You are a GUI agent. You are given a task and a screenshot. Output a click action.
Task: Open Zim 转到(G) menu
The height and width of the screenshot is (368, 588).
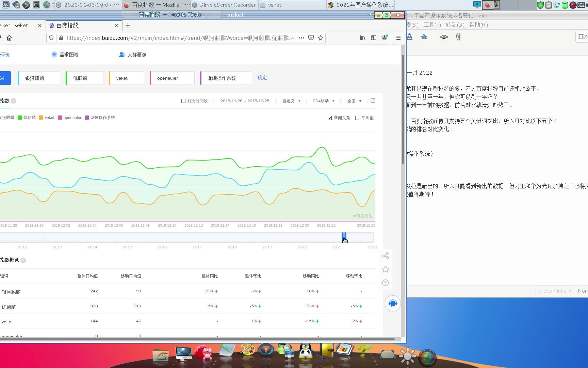(455, 25)
